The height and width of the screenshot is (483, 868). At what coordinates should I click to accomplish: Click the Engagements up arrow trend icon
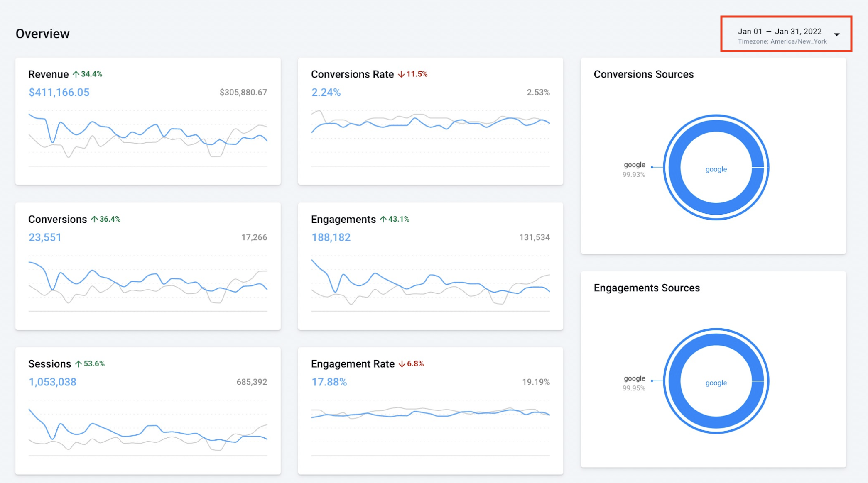pyautogui.click(x=383, y=219)
